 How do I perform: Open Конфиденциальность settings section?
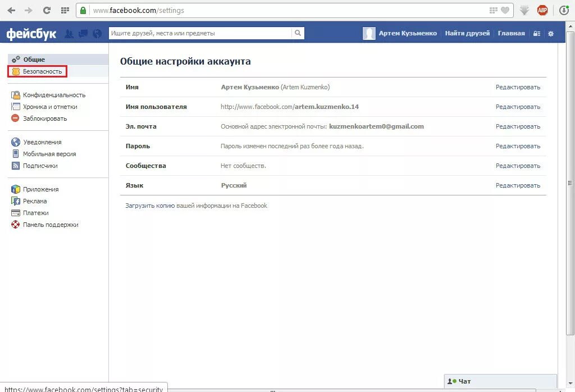coord(54,95)
